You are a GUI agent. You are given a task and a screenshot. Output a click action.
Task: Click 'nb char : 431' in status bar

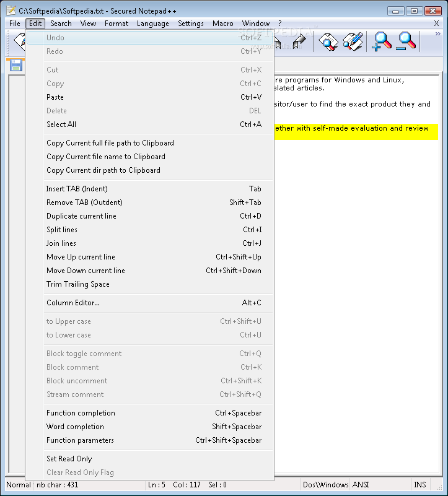pyautogui.click(x=57, y=485)
